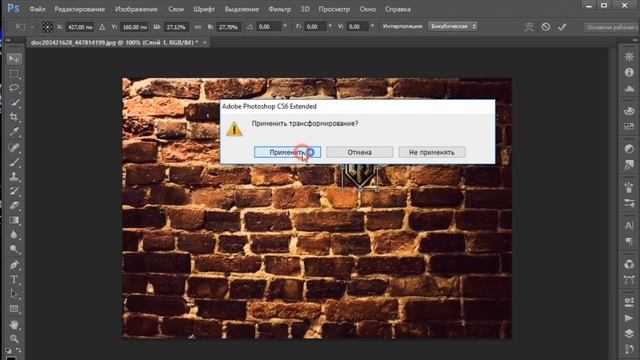This screenshot has height=360, width=640.
Task: Open tool preset picker arrow
Action: click(32, 27)
